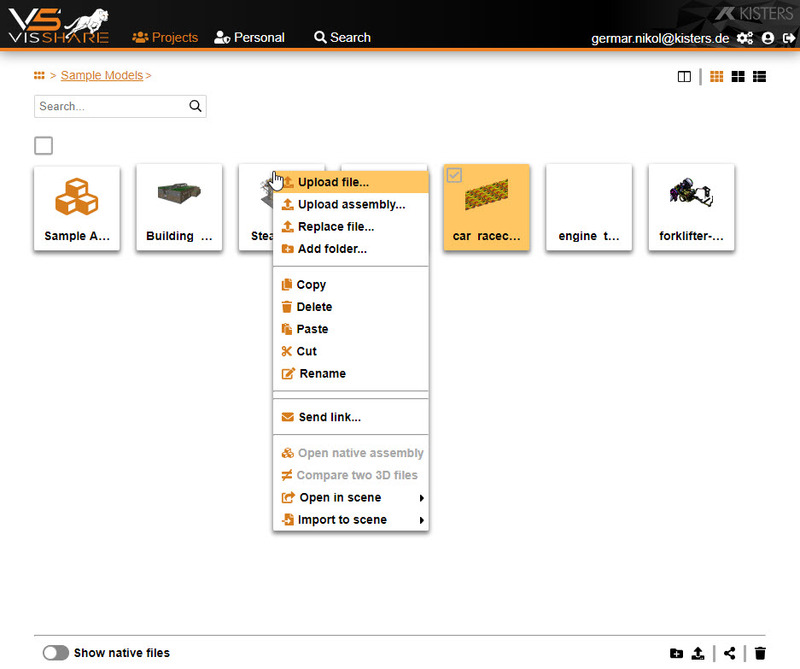This screenshot has width=800, height=669.
Task: Click the trash icon in bottom toolbar
Action: [760, 653]
